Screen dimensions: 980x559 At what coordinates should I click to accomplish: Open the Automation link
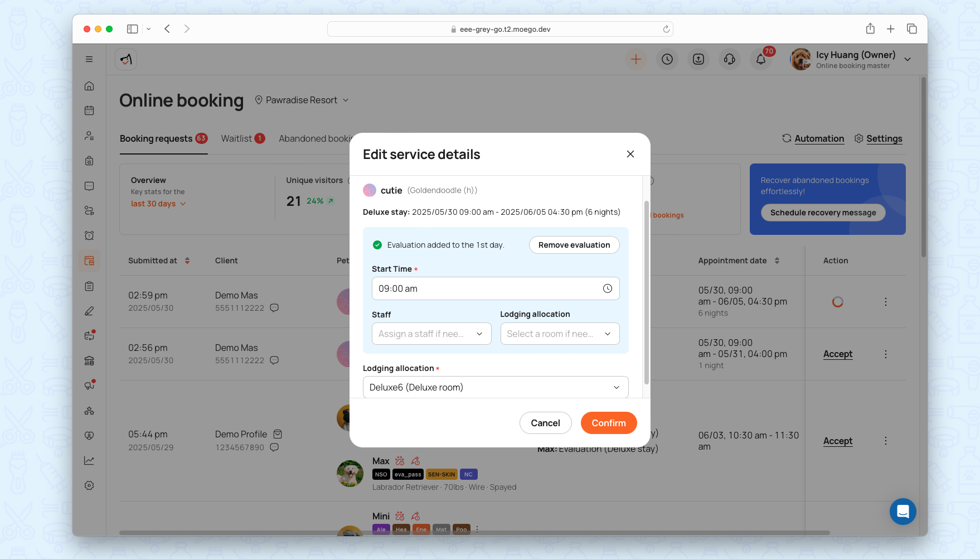click(x=813, y=138)
